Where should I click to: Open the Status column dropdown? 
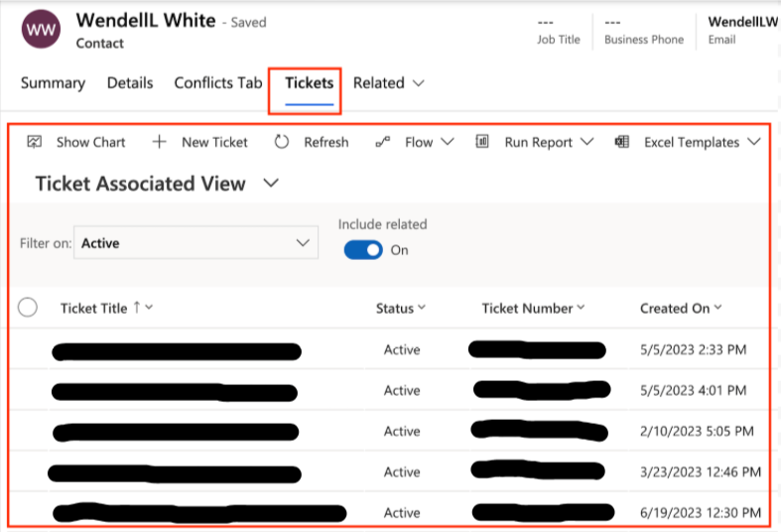tap(422, 308)
